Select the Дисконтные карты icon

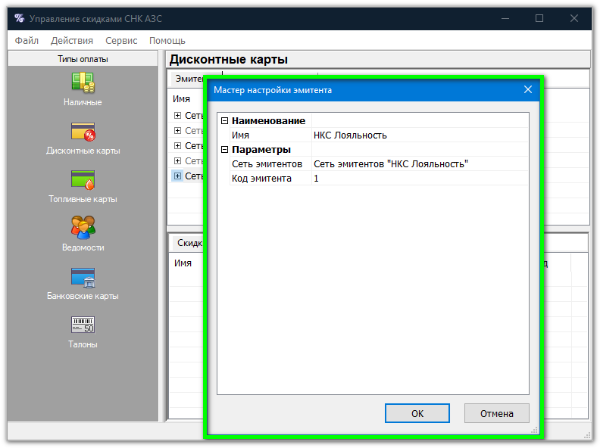82,134
